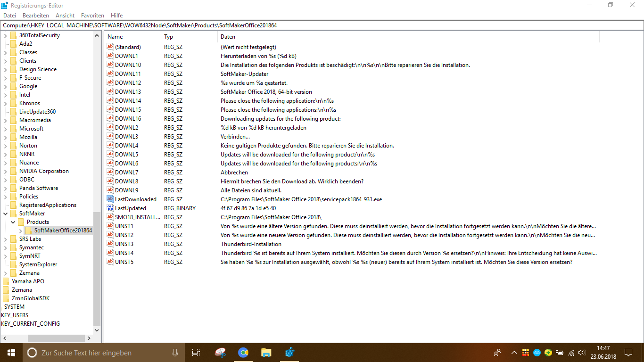
Task: Select the ZmnGlobalSDK key
Action: (x=31, y=298)
